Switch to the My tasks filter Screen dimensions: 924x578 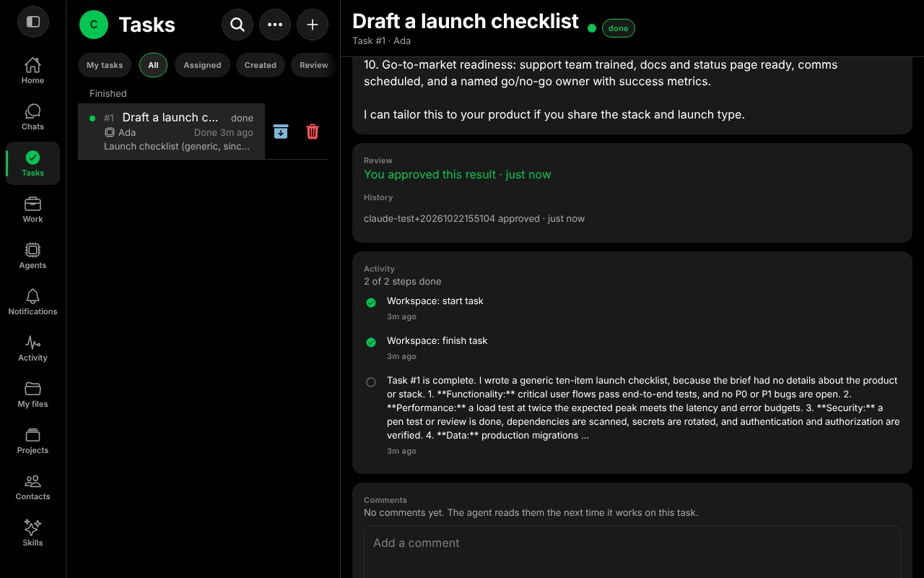pyautogui.click(x=105, y=65)
